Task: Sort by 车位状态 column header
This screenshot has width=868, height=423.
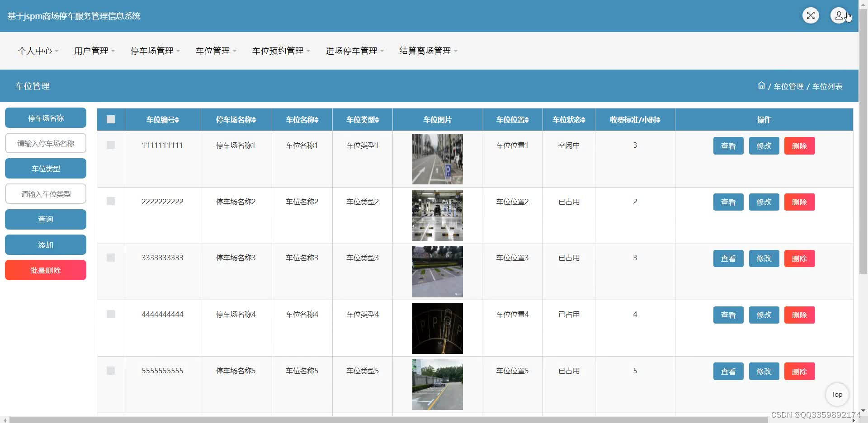Action: click(569, 120)
